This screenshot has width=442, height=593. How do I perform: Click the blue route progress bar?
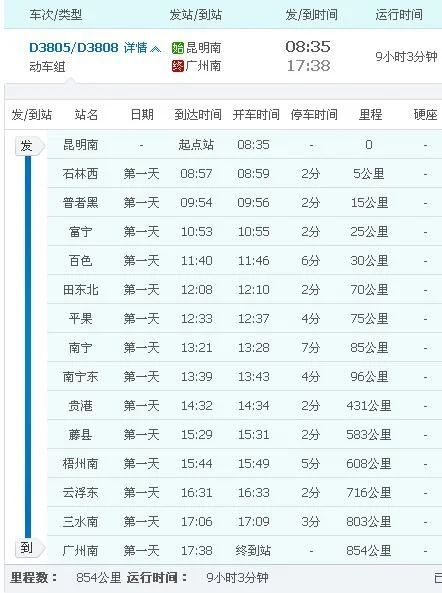(28, 346)
